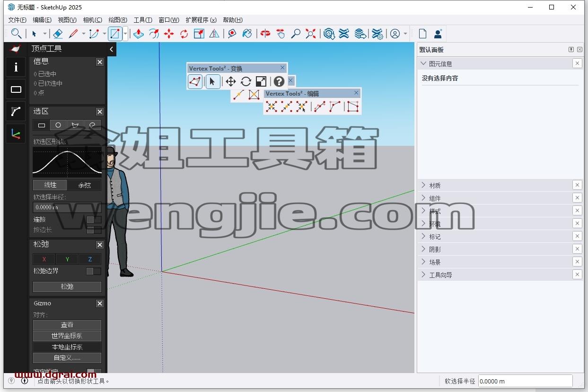Open the account profile dropdown arrow
The image size is (588, 392).
point(405,34)
